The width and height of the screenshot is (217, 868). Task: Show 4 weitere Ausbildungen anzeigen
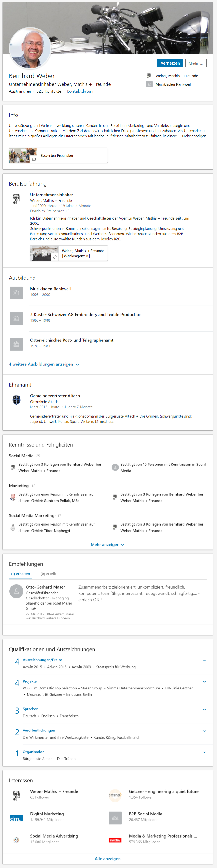tap(44, 364)
